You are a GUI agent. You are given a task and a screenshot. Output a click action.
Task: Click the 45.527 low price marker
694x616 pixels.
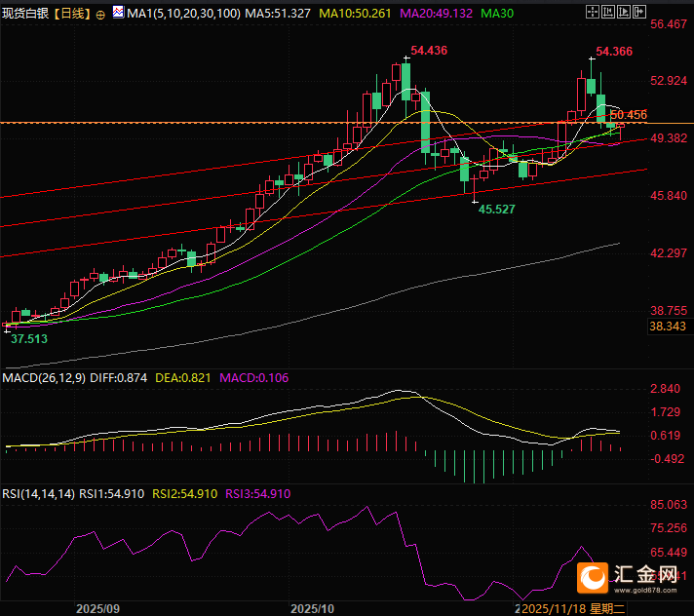tap(496, 210)
